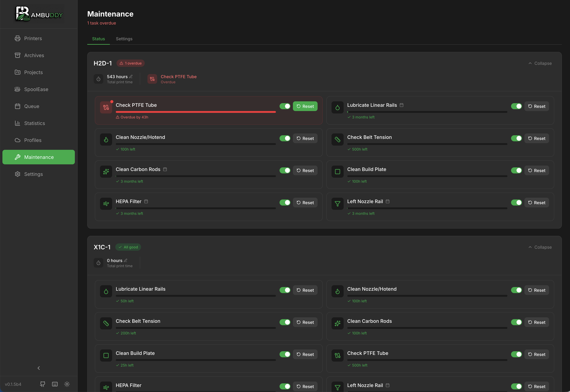The width and height of the screenshot is (570, 392).
Task: Disable H2D-1 Check PTFE Tube toggle
Action: (x=285, y=106)
